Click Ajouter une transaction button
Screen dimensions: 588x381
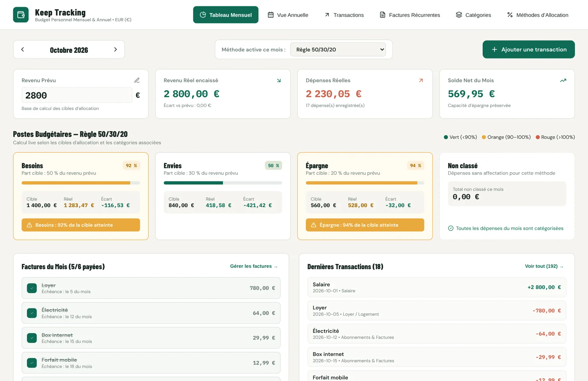(x=528, y=49)
